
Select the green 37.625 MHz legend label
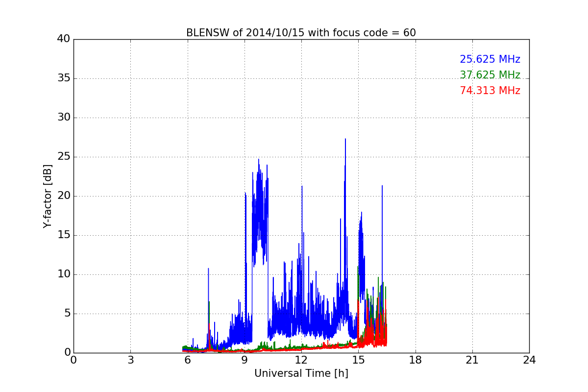tap(490, 75)
